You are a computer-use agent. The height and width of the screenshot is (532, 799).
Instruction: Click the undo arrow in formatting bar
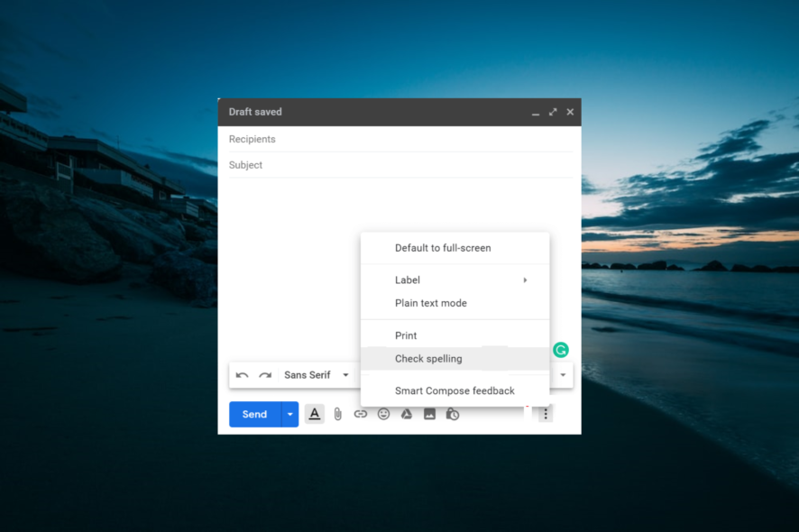tap(242, 375)
